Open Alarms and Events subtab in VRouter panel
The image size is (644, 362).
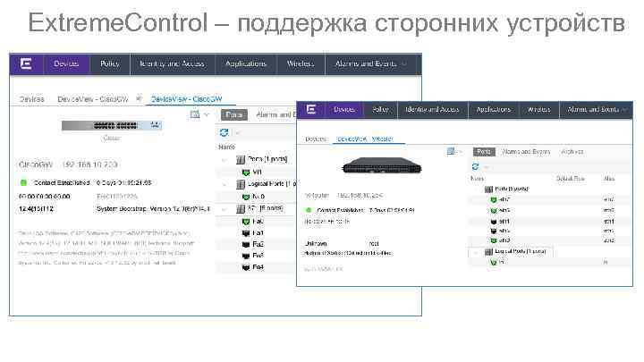tap(526, 151)
